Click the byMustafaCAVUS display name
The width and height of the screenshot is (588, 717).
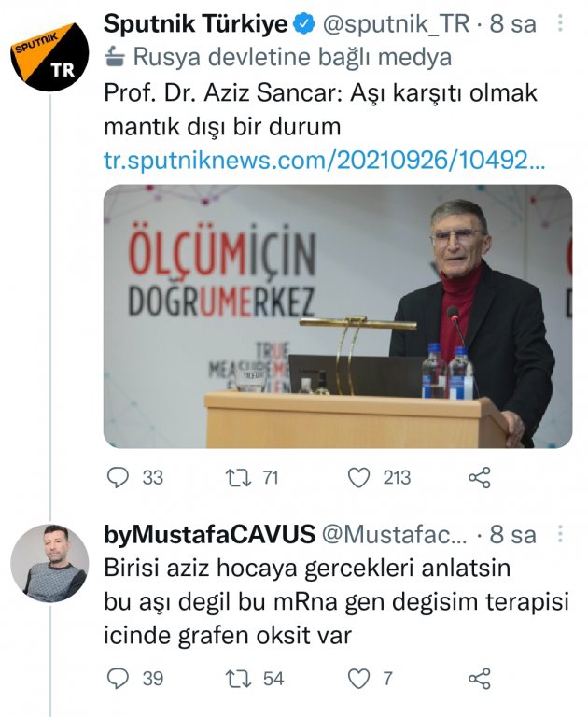210,534
